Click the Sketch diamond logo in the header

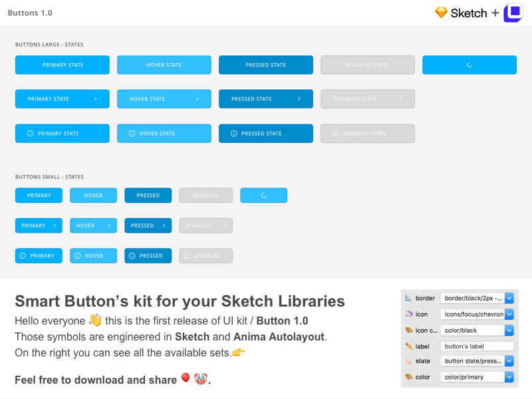[442, 13]
